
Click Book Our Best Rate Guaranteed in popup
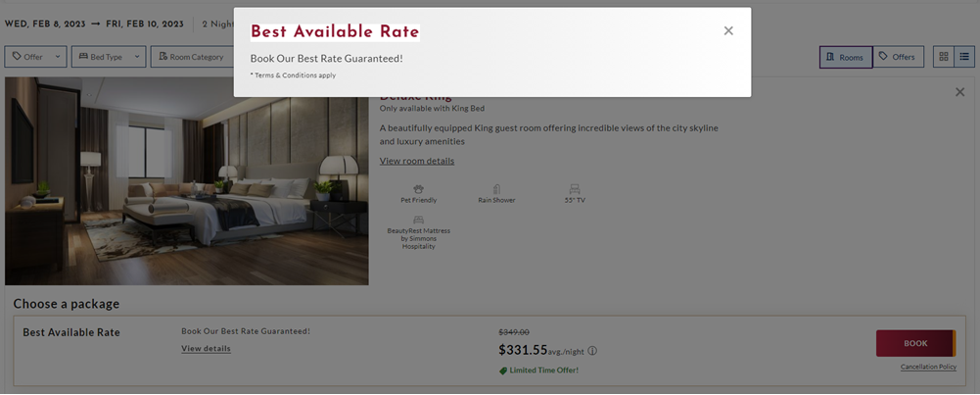(x=327, y=58)
